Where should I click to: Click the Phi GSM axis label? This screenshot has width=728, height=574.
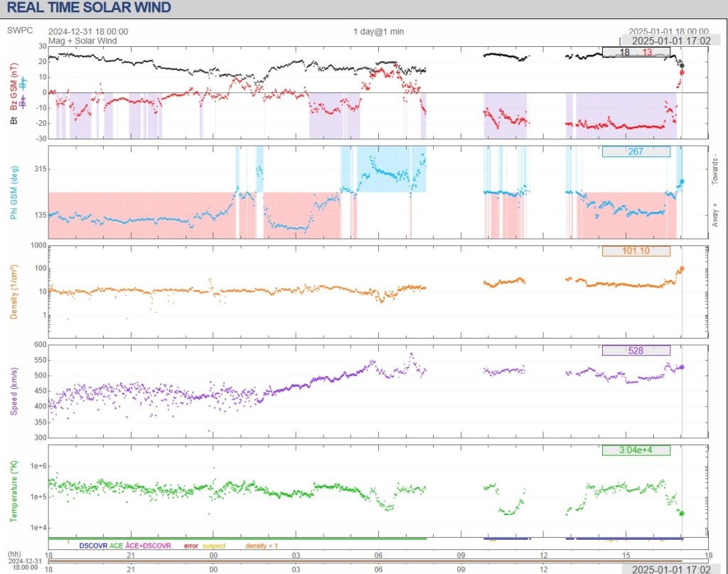tap(14, 192)
